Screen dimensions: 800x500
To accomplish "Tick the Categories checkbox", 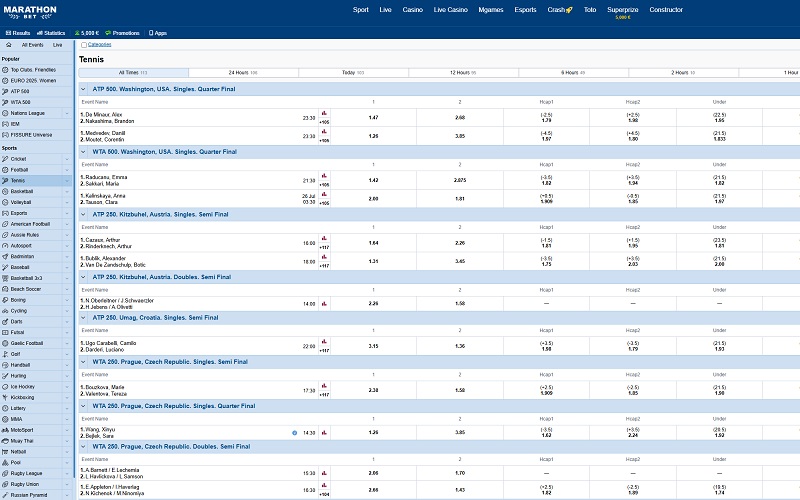I will click(x=83, y=45).
